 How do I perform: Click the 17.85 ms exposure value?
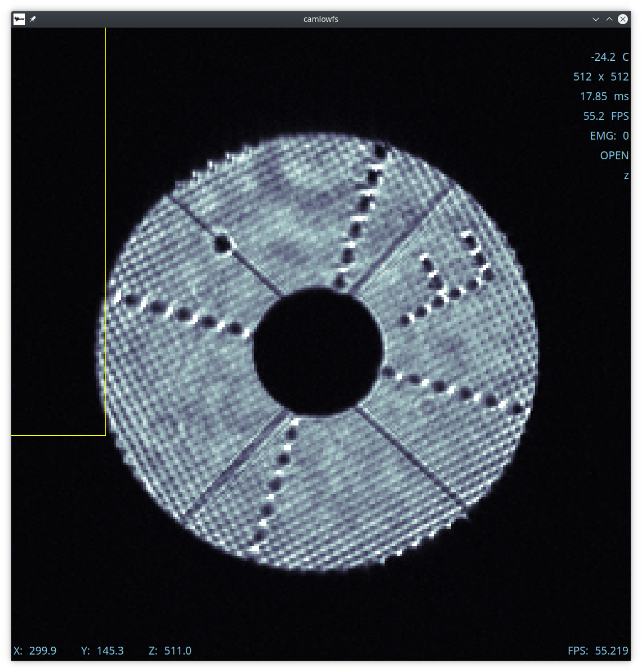(x=604, y=96)
